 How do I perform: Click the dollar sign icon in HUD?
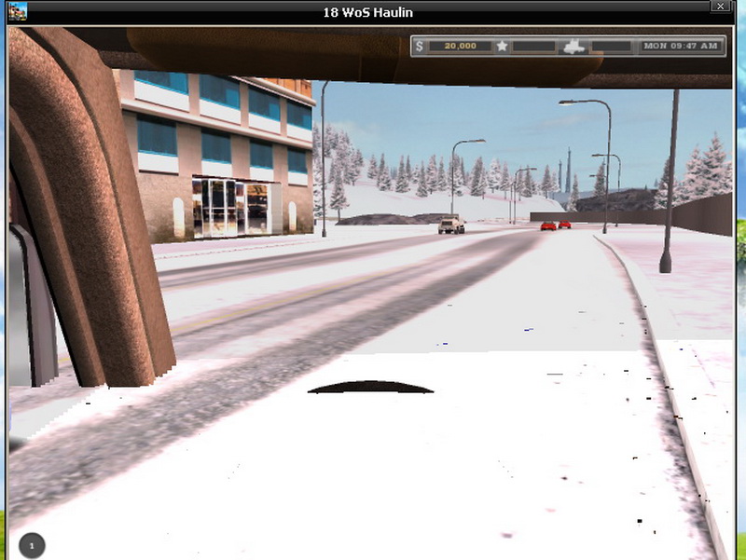pyautogui.click(x=420, y=46)
